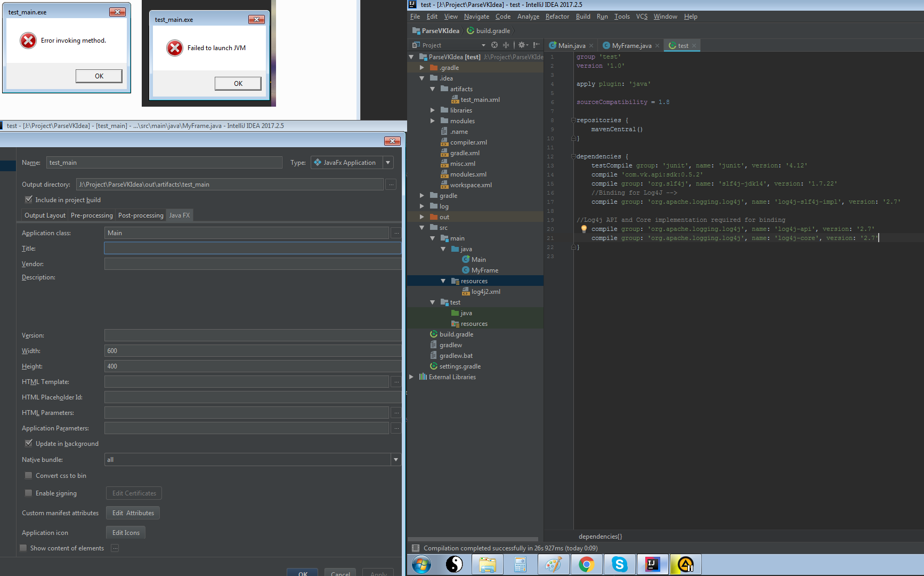Open Skype from the taskbar
Viewport: 924px width, 576px height.
pos(619,564)
